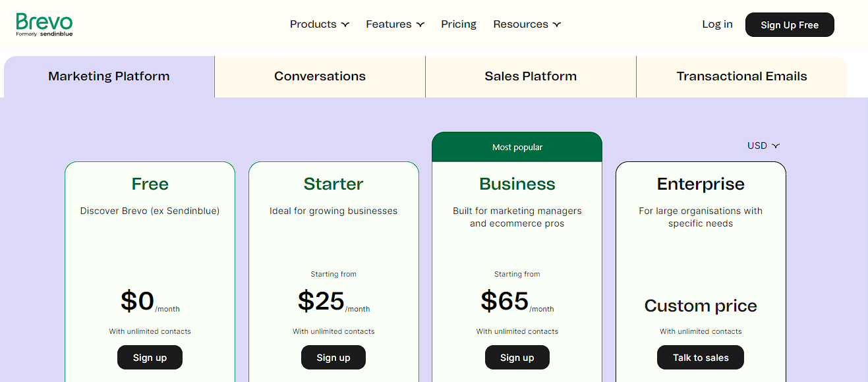
Task: Click 'Built for marketing managers' description
Action: click(x=517, y=217)
